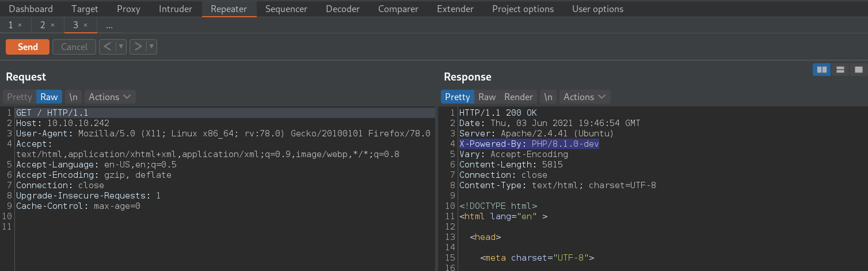
Task: Close Repeater sub-tab 3
Action: click(85, 25)
